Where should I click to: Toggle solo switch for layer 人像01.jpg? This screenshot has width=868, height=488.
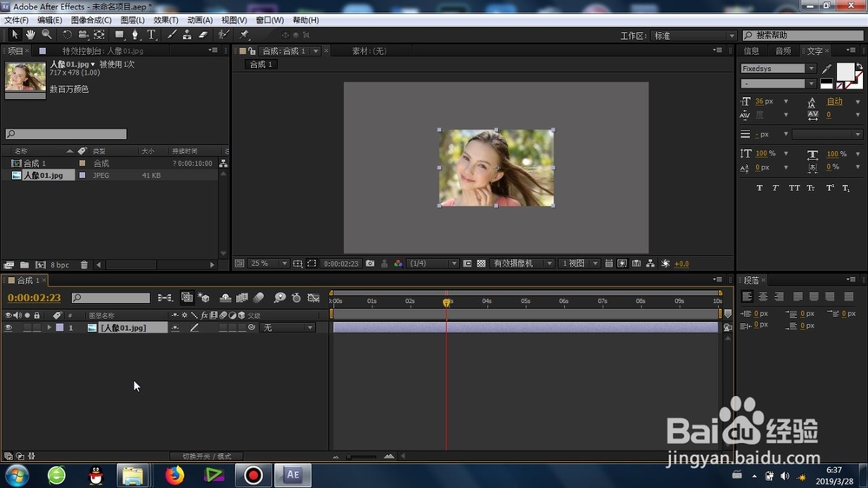[27, 328]
